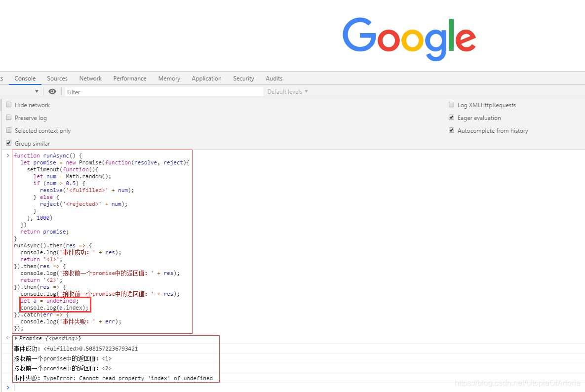Screen dimensions: 585x392
Task: Check the Preserve log option
Action: click(x=8, y=118)
